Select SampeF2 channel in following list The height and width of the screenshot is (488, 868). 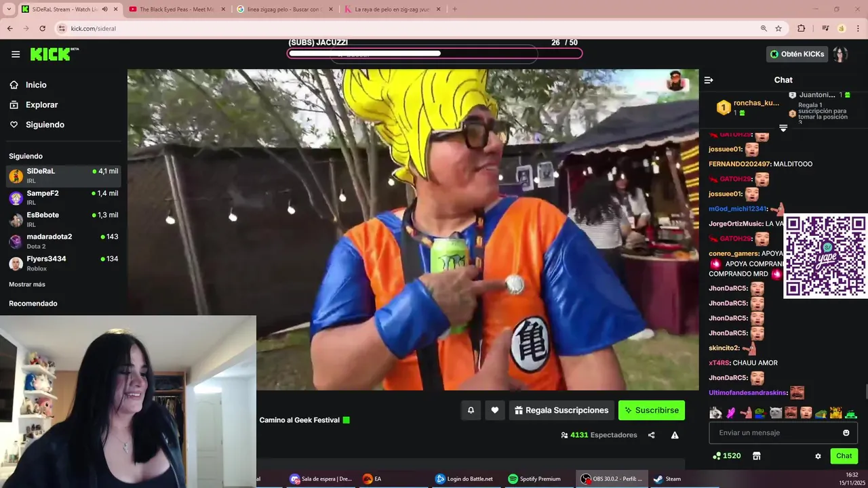click(64, 198)
